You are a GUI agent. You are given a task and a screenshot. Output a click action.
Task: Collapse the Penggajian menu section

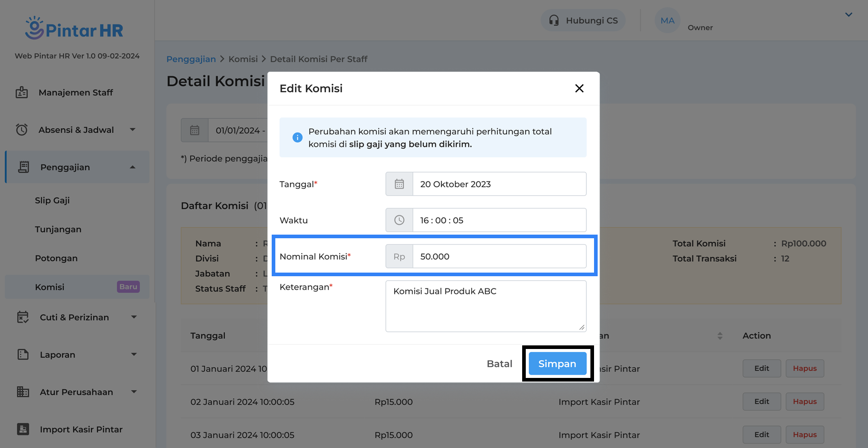click(132, 167)
